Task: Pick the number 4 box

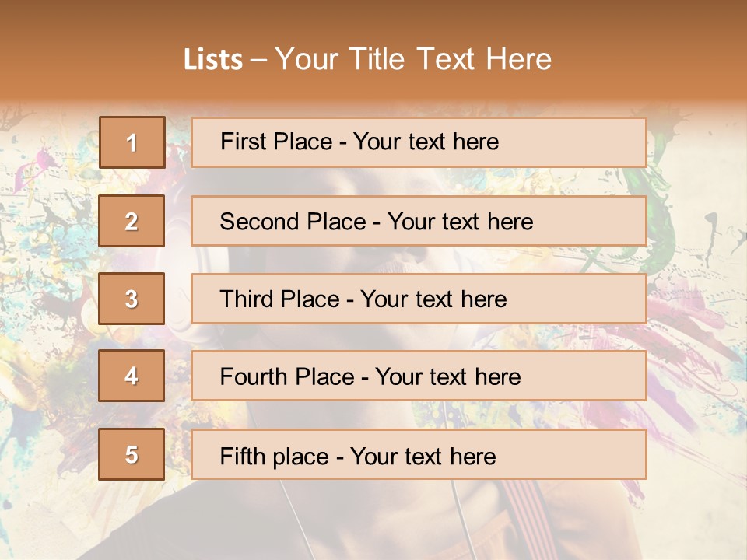Action: point(132,376)
